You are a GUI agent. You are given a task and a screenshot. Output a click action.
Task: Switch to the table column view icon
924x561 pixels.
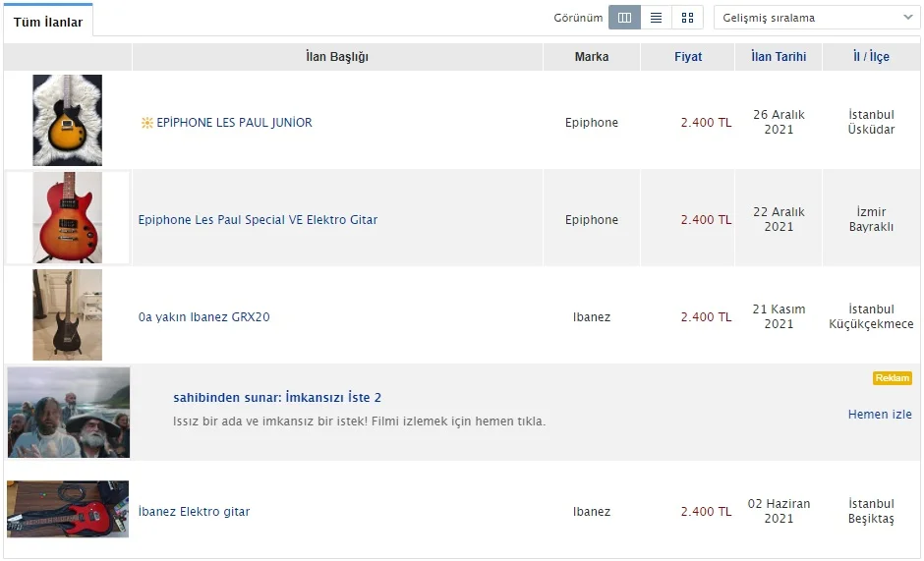click(x=624, y=18)
